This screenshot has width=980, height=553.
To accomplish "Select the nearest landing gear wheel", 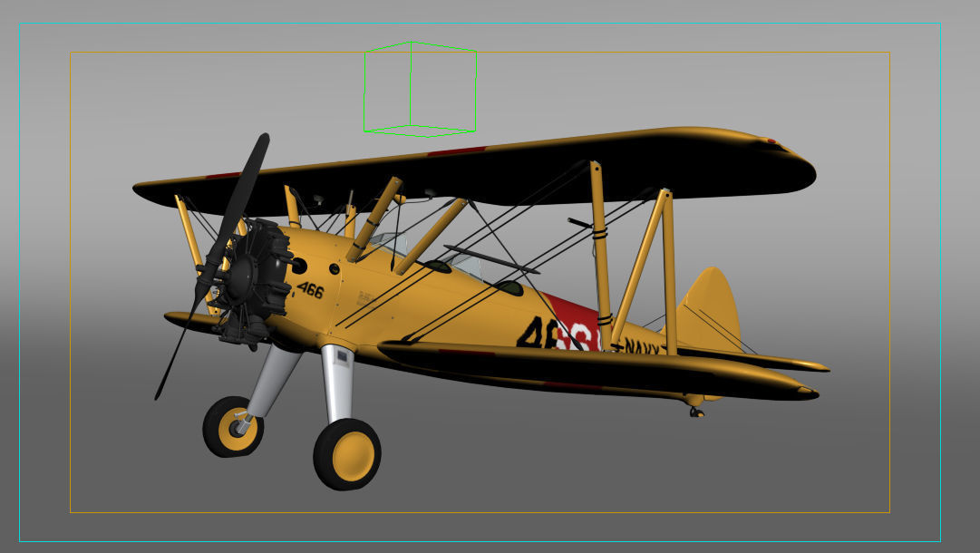I will click(347, 454).
